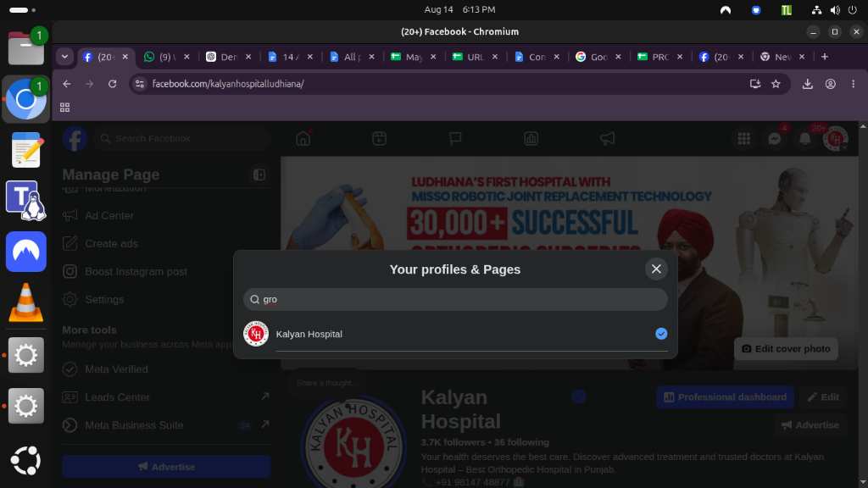Open Files app in the dock
Image resolution: width=868 pixels, height=488 pixels.
[25, 47]
